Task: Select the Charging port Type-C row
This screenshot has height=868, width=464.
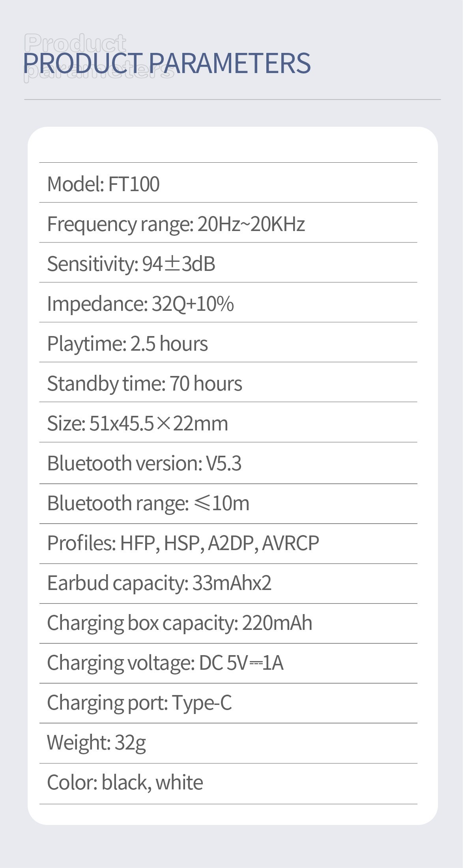Action: pos(139,703)
